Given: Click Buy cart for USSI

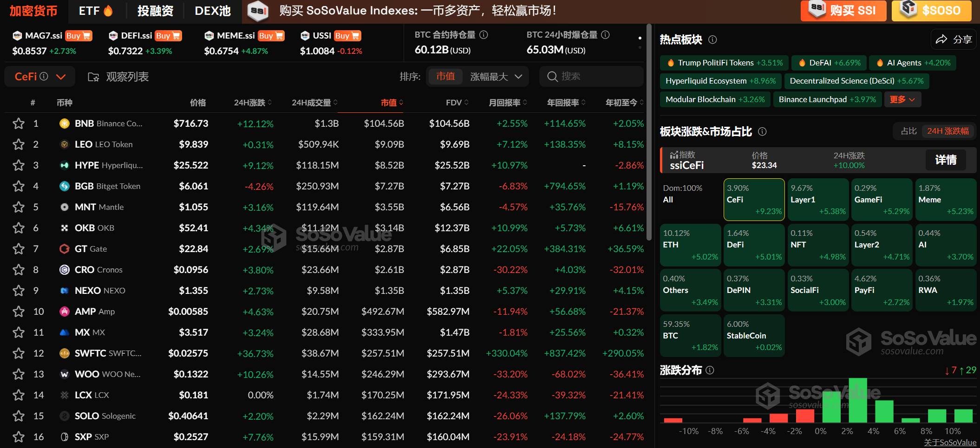Looking at the screenshot, I should 347,36.
